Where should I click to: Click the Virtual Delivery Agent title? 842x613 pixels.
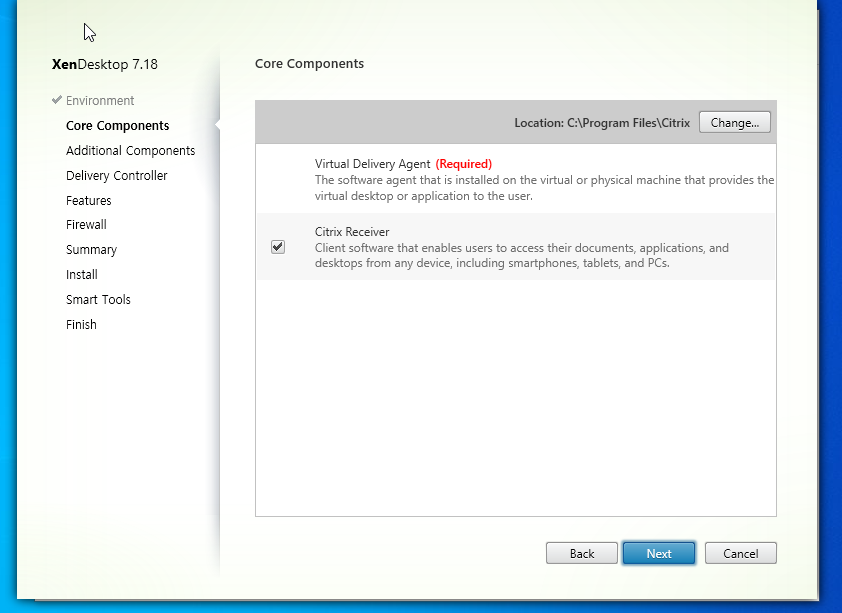[372, 164]
